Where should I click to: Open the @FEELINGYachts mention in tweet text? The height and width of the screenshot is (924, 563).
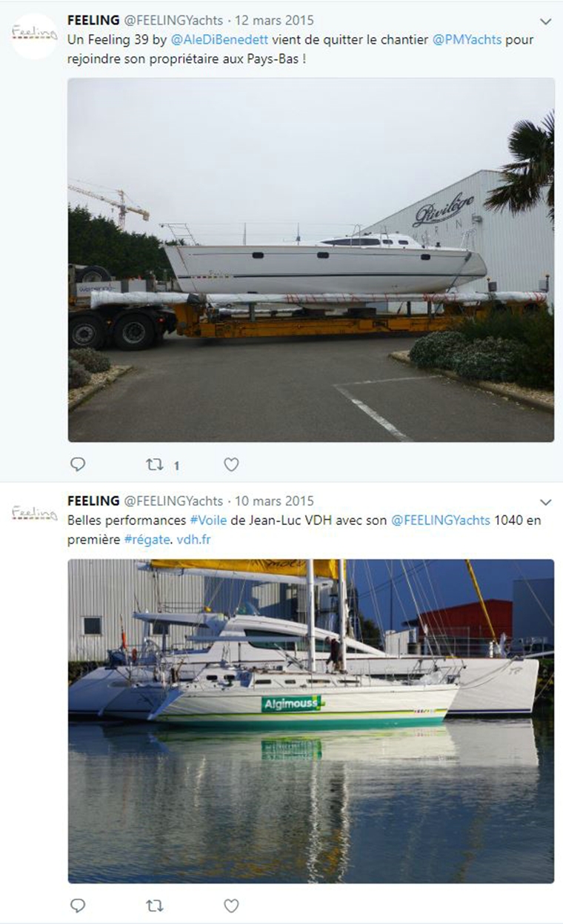coord(440,520)
